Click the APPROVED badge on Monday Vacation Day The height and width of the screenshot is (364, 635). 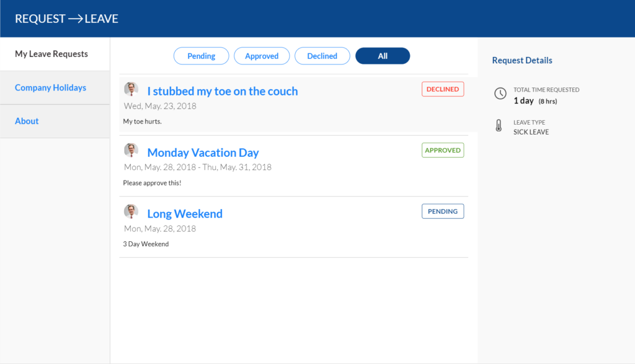click(x=442, y=149)
